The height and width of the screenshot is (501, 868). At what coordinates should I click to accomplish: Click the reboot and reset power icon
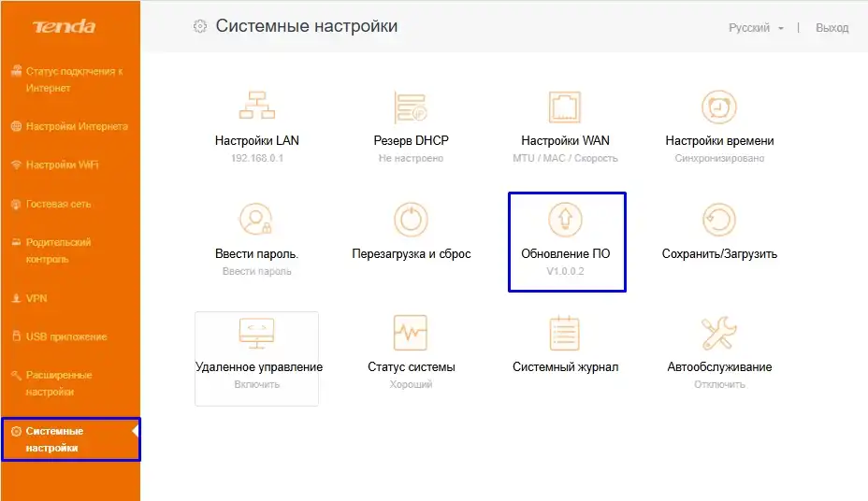click(x=411, y=220)
